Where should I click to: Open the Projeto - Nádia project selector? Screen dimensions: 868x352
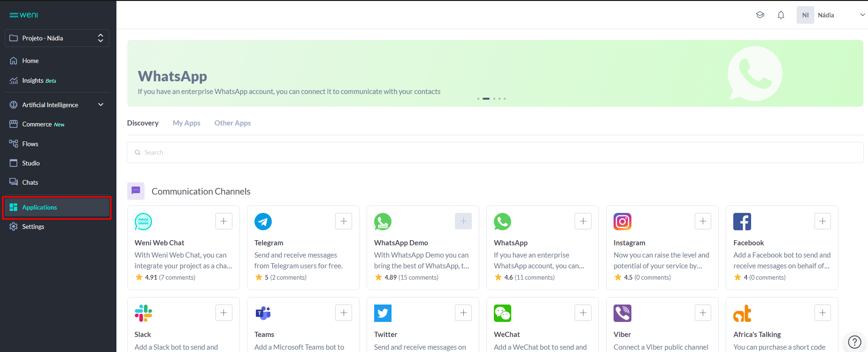[x=57, y=38]
